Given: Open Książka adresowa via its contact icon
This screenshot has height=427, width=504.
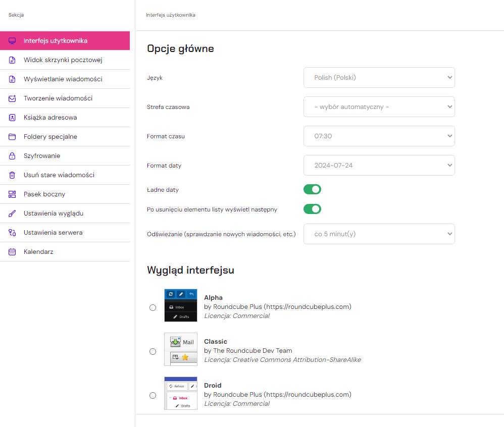Looking at the screenshot, I should click(12, 117).
